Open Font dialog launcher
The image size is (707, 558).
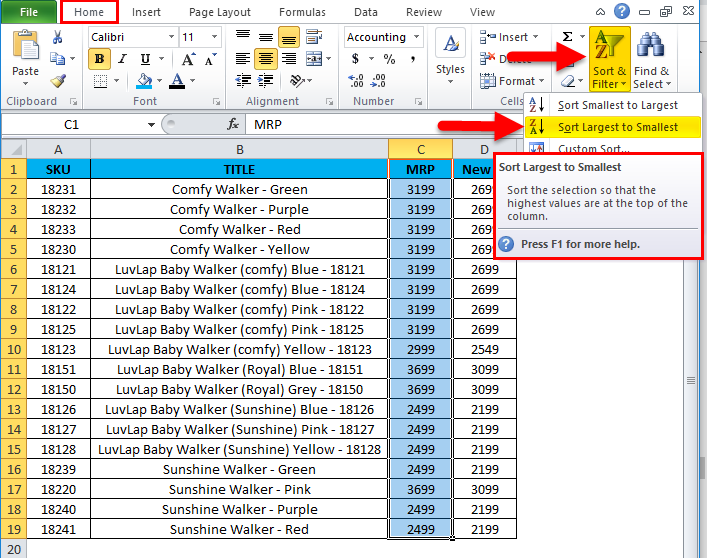pyautogui.click(x=216, y=102)
